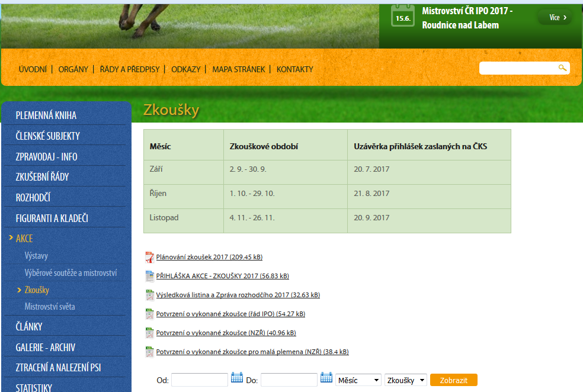Open Plánování zkoušek 2017 link

(209, 257)
